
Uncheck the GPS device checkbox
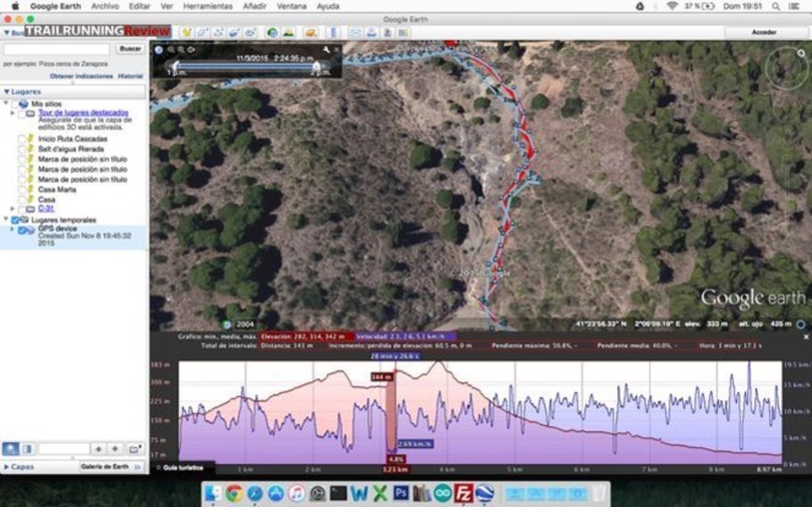pos(21,230)
